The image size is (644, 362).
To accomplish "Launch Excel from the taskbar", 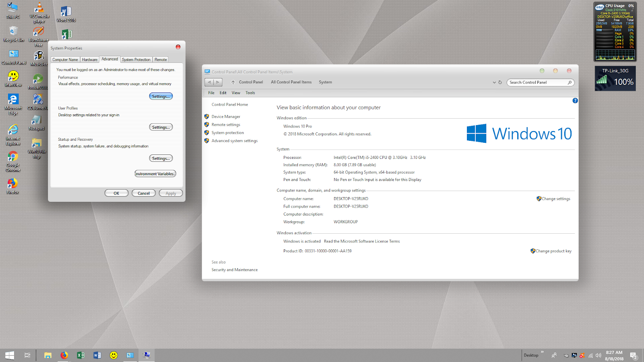I will 80,355.
